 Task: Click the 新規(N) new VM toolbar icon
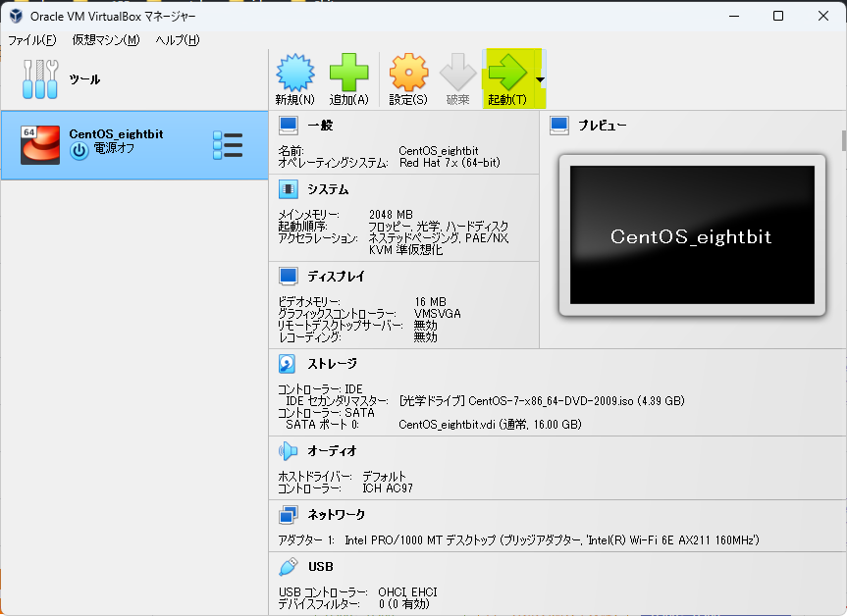coord(295,73)
